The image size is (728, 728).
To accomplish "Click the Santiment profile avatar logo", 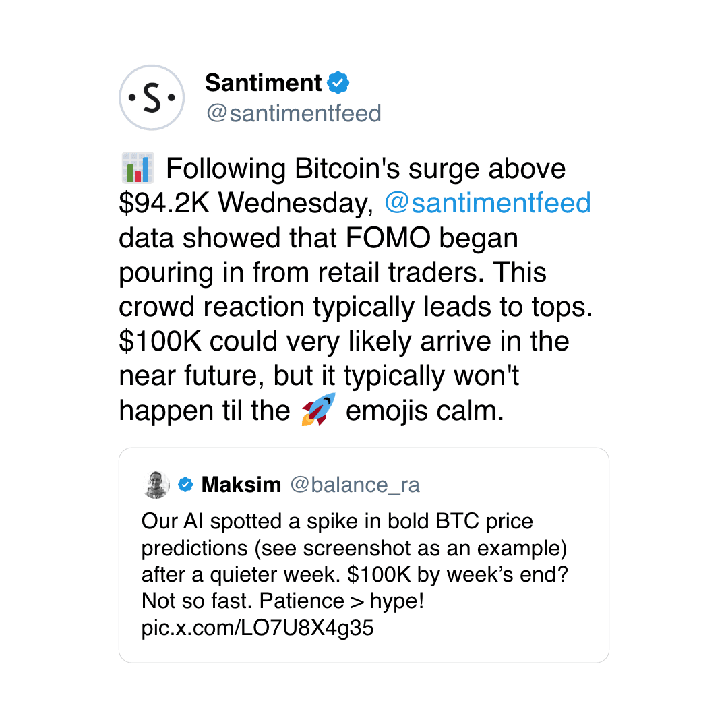I will 152,98.
